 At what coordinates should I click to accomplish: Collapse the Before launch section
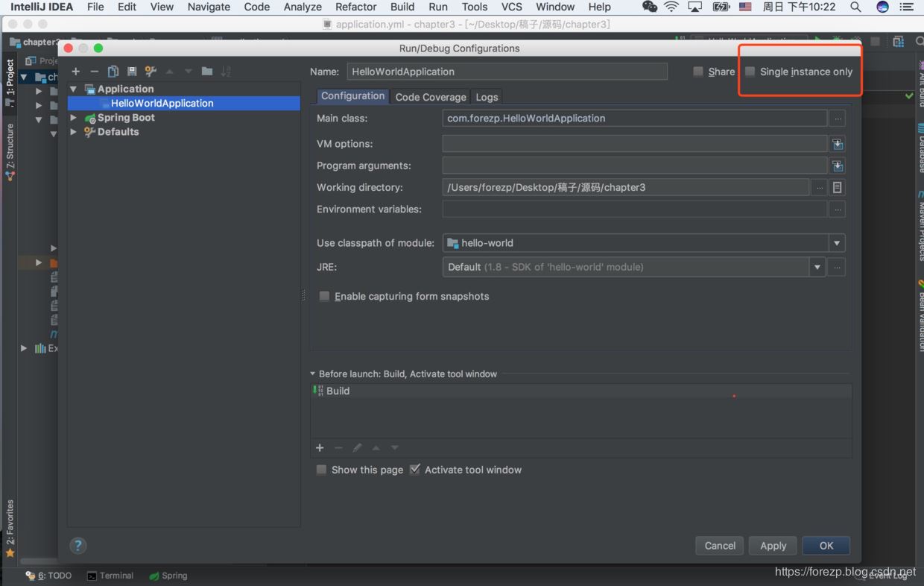tap(313, 374)
